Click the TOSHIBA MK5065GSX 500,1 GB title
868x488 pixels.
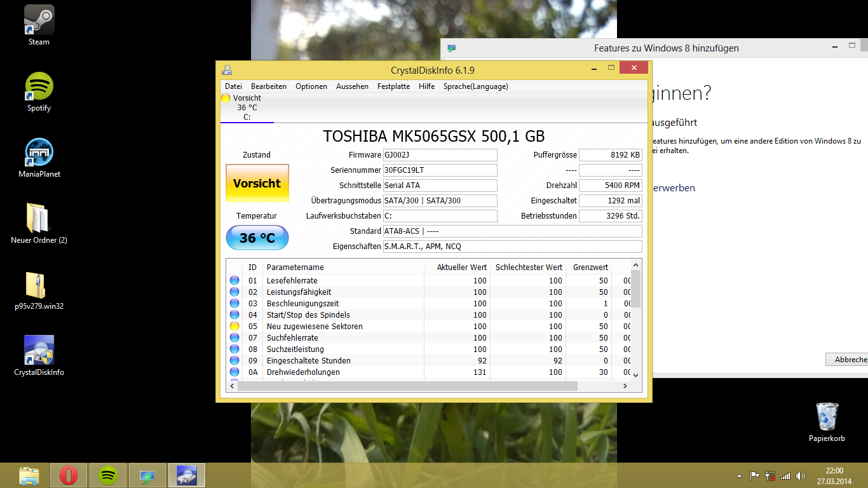tap(434, 136)
